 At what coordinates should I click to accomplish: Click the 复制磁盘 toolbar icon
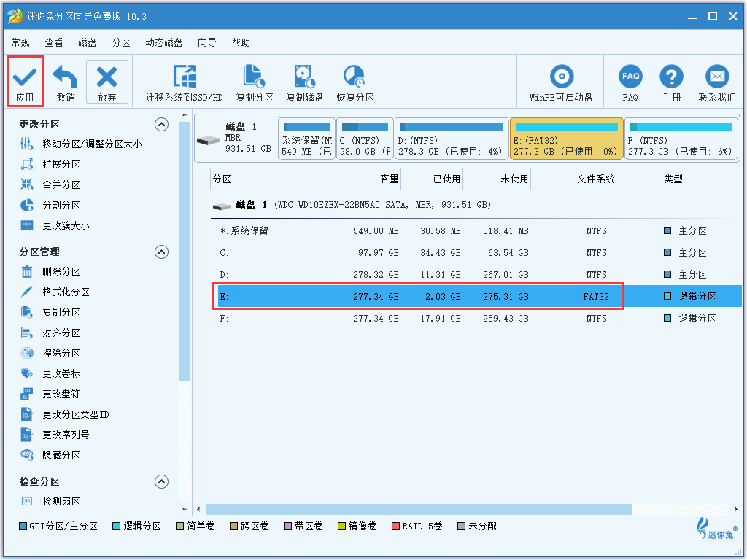pyautogui.click(x=305, y=77)
